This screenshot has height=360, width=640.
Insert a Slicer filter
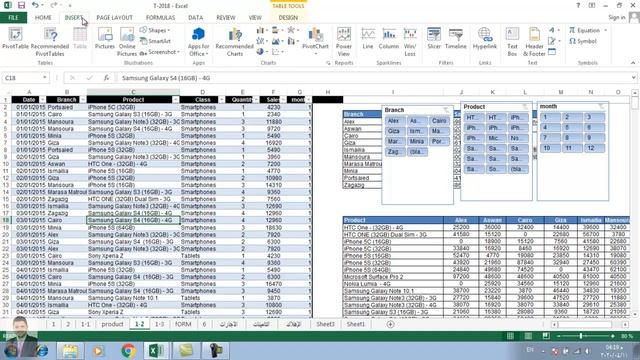pyautogui.click(x=434, y=39)
